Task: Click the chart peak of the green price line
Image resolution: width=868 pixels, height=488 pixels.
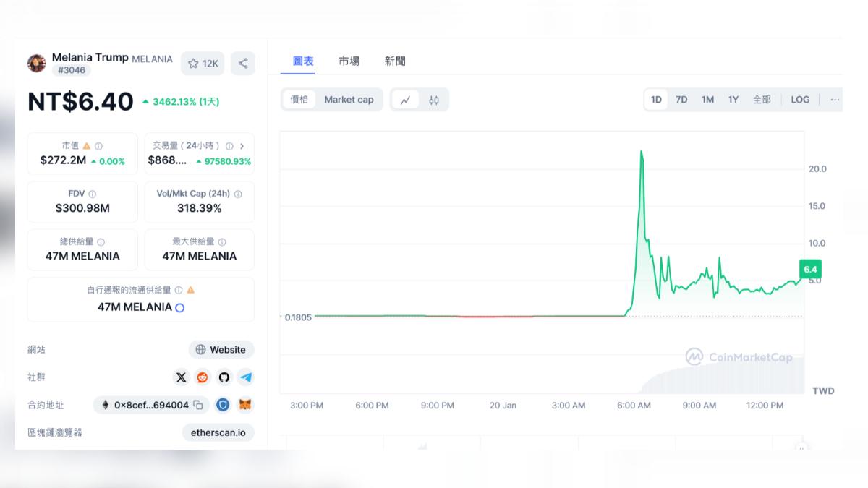Action: pos(641,152)
